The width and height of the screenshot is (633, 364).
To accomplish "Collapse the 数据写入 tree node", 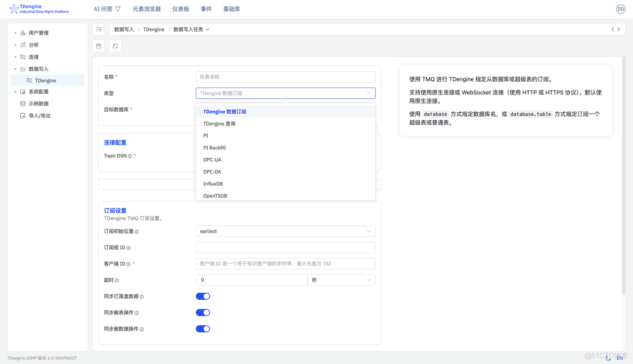I will pos(15,69).
